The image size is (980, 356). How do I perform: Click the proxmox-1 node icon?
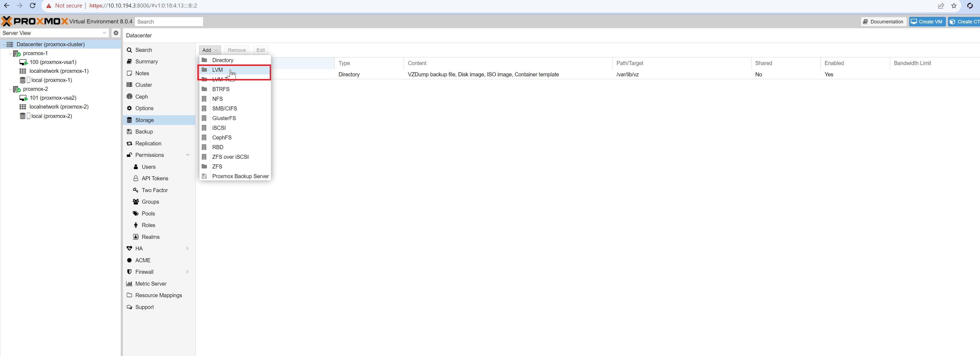coord(17,53)
